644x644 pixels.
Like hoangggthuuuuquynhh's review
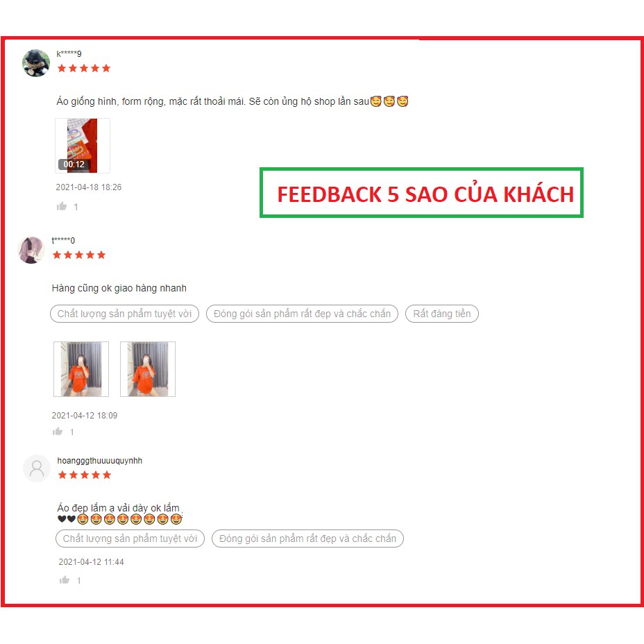click(65, 580)
